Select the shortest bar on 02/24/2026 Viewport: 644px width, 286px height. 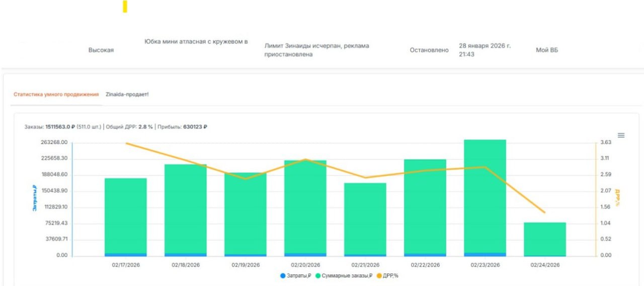click(x=544, y=239)
